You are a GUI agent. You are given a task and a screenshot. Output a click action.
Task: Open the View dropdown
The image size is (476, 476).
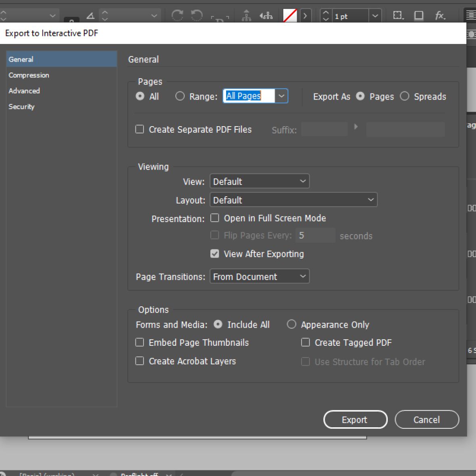click(x=260, y=181)
